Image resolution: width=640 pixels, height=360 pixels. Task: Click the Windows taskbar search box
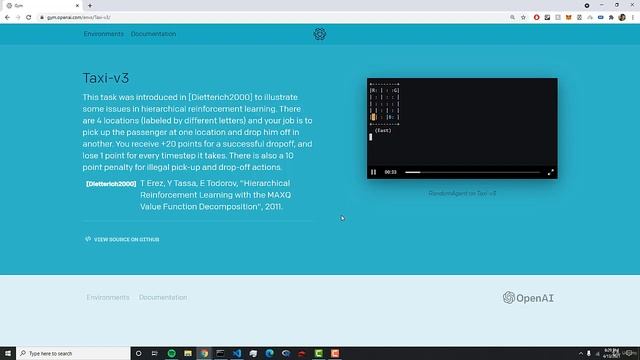click(73, 353)
